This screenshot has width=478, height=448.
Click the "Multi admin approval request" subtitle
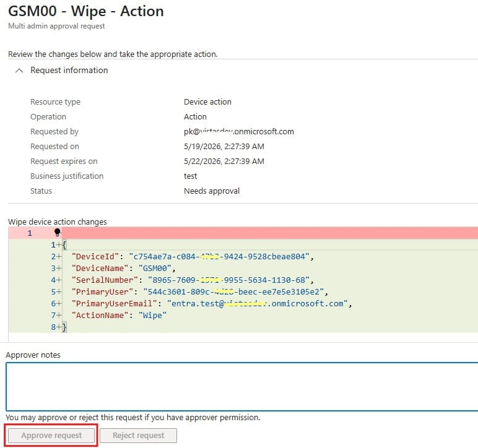click(56, 26)
